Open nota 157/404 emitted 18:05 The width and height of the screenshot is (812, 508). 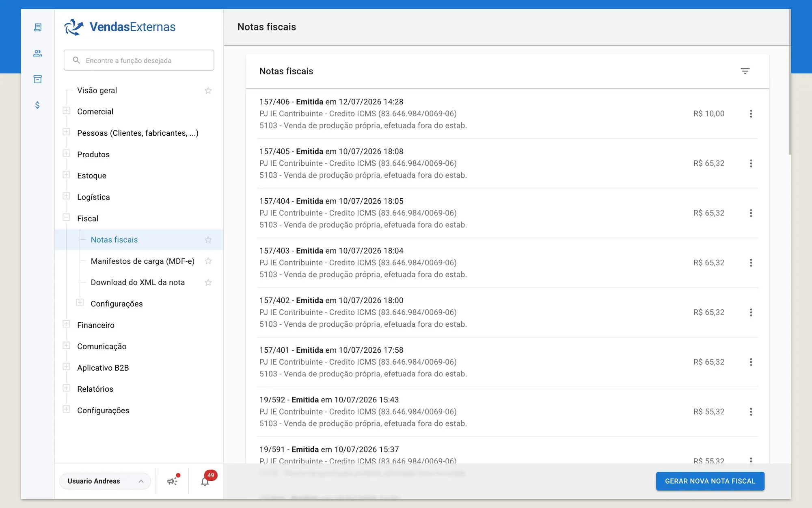508,213
